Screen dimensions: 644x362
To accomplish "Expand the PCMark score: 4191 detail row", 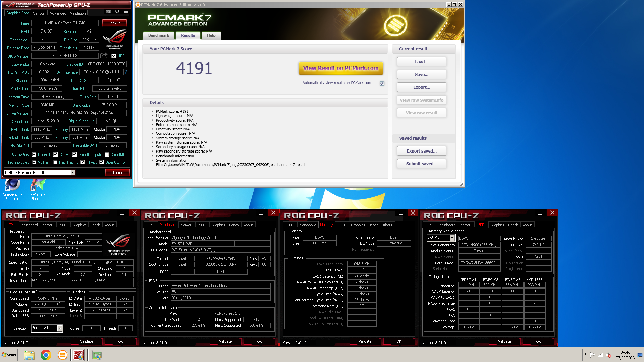I will point(152,111).
